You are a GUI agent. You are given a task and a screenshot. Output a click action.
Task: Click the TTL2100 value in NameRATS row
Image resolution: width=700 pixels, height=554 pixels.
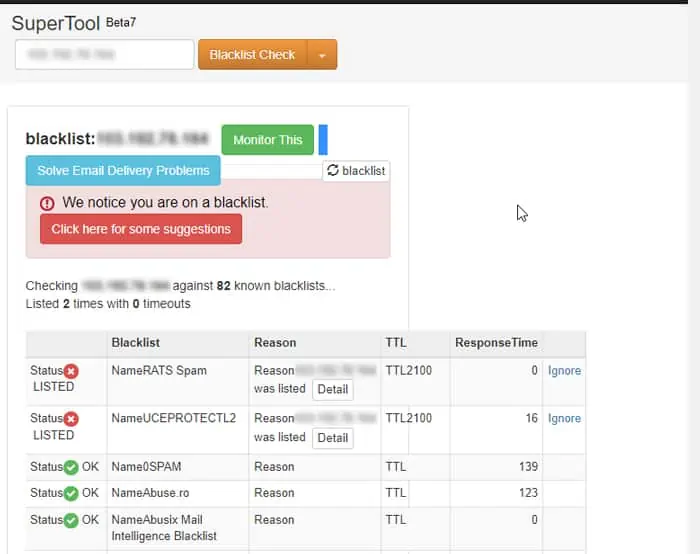click(408, 371)
